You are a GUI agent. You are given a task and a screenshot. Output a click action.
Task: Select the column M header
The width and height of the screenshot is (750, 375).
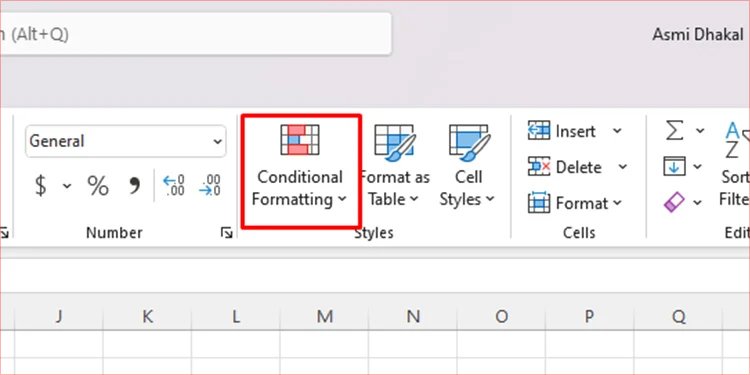(x=325, y=316)
